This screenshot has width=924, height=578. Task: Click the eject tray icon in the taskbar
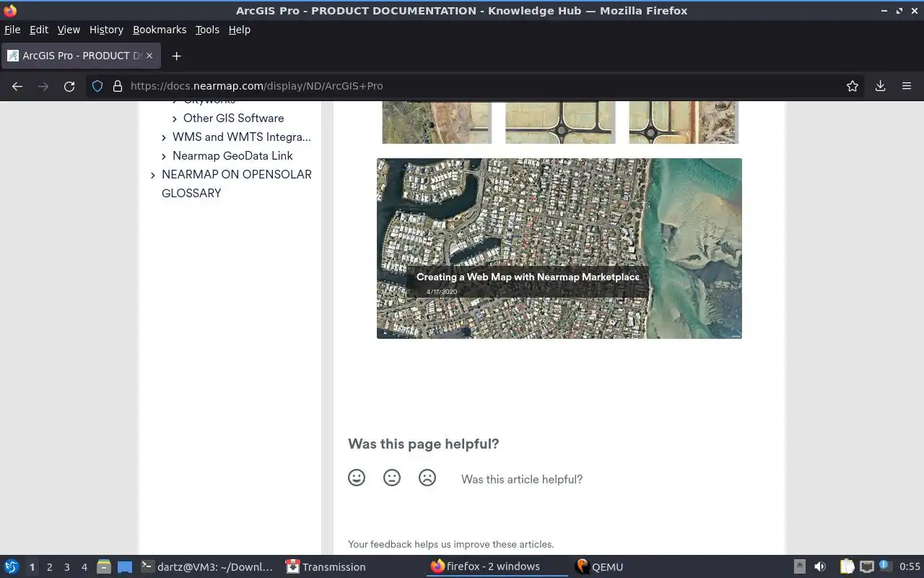pyautogui.click(x=800, y=566)
